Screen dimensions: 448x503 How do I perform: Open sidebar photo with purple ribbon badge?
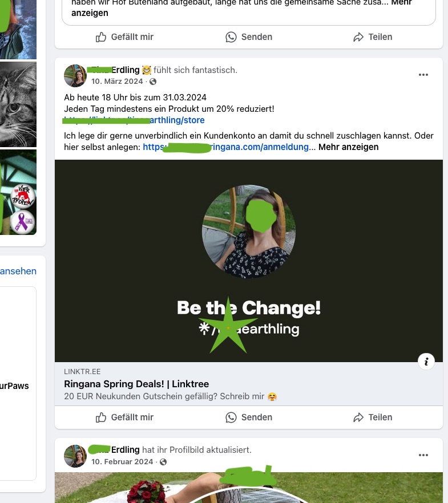(18, 192)
